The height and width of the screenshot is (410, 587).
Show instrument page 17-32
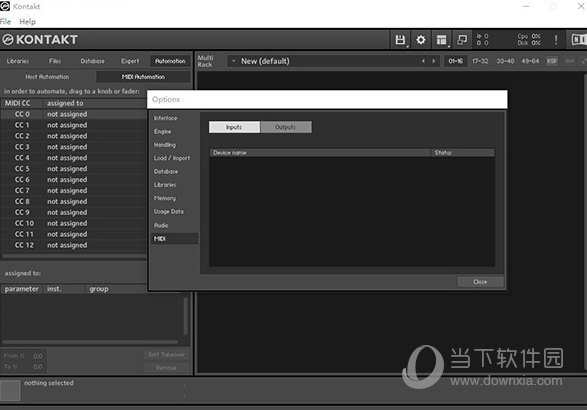[480, 61]
